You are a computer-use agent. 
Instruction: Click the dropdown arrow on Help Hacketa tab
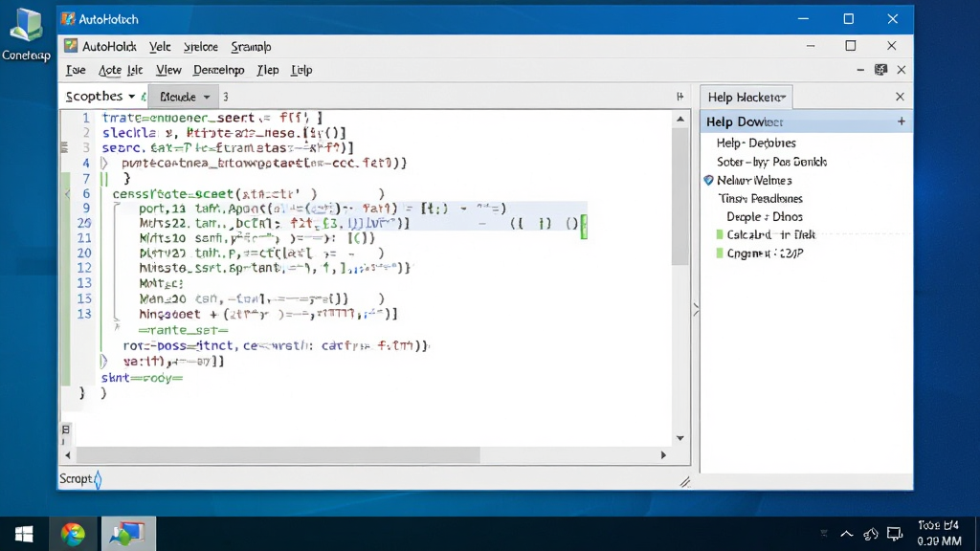783,98
